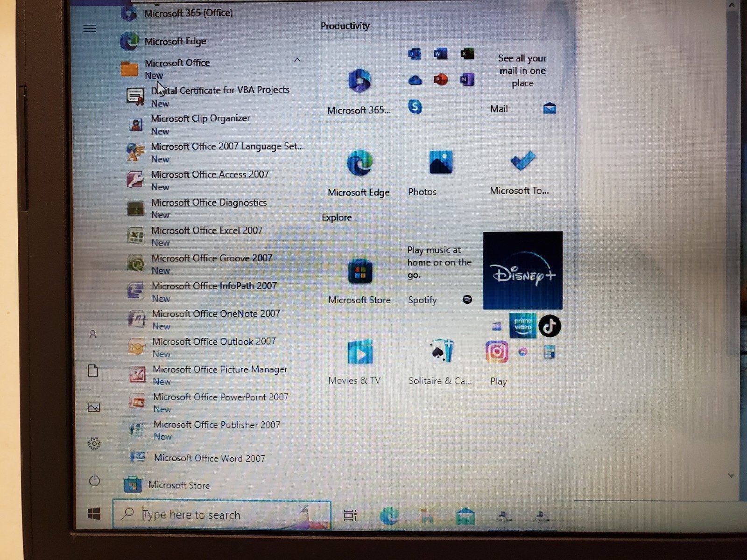Open Microsoft Edge on the taskbar
This screenshot has width=747, height=560.
coord(389,516)
